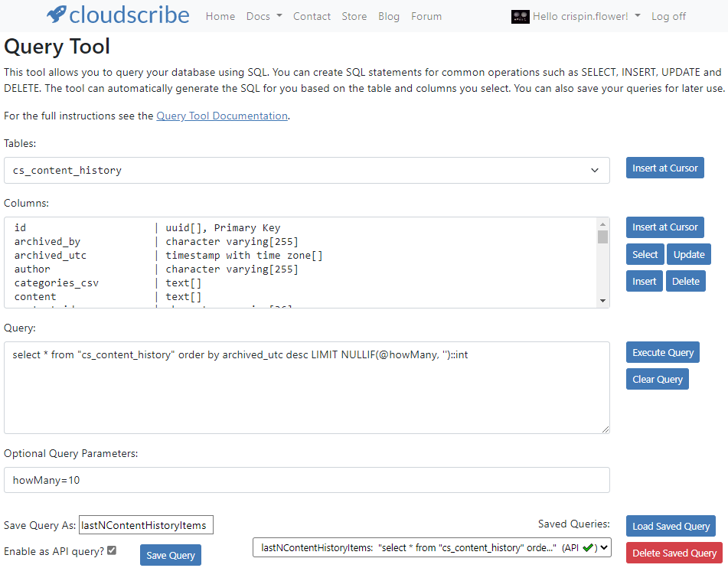Run the Execute Query button

pos(662,352)
